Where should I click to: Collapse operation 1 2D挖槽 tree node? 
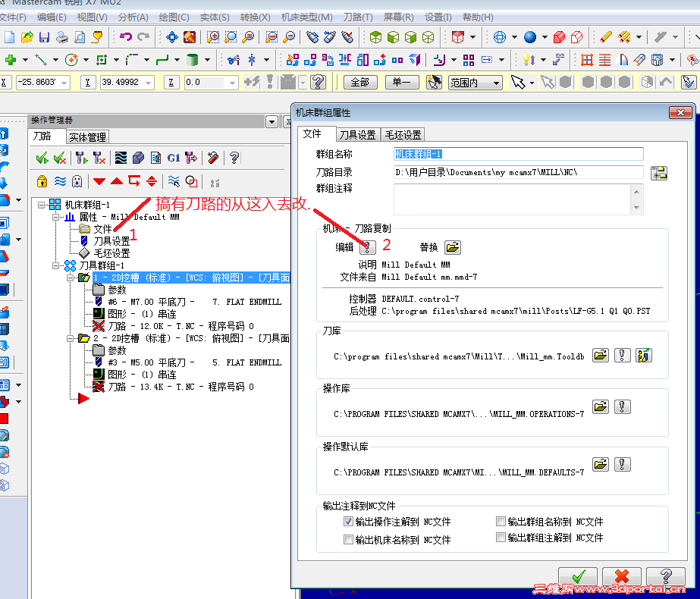[70, 278]
